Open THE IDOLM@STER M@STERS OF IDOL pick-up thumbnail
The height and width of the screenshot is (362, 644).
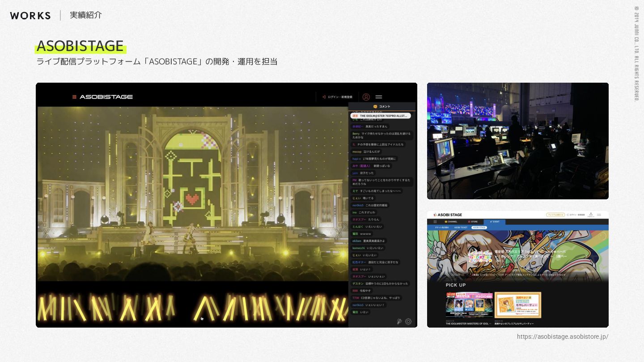(469, 305)
